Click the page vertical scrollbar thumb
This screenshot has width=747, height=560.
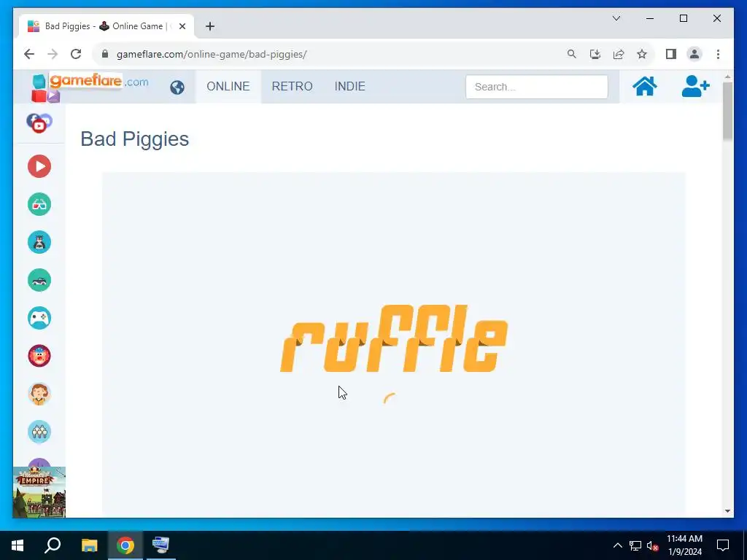click(727, 112)
